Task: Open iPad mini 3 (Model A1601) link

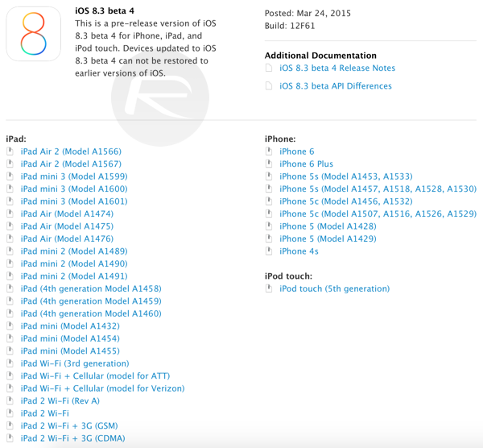Action: pos(74,201)
